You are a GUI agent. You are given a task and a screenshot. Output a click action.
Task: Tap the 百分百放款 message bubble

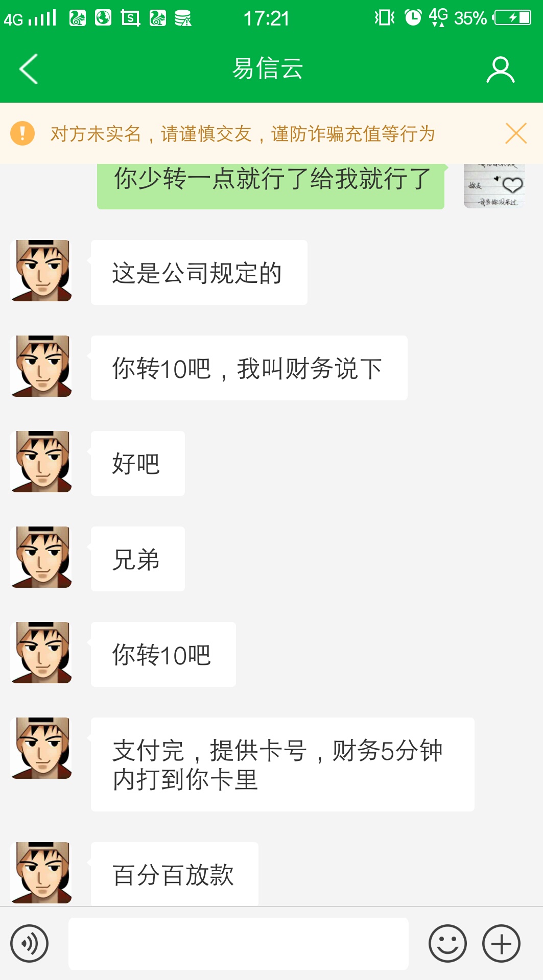click(175, 874)
